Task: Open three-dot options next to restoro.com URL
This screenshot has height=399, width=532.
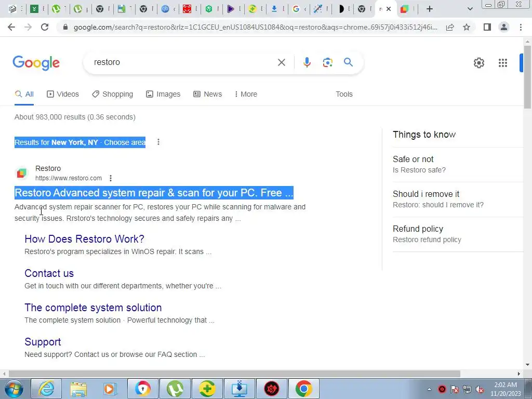Action: (111, 178)
